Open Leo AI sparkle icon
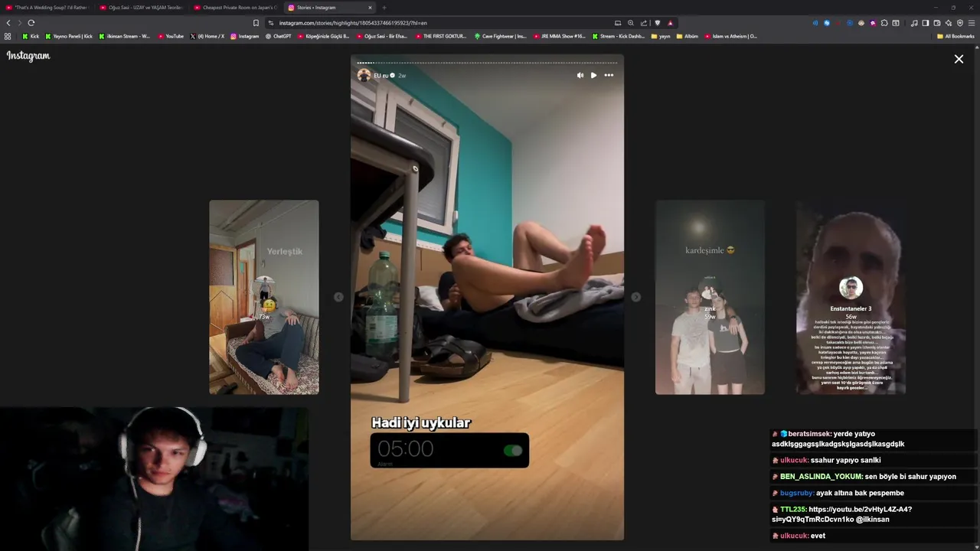This screenshot has height=551, width=980. [x=948, y=23]
